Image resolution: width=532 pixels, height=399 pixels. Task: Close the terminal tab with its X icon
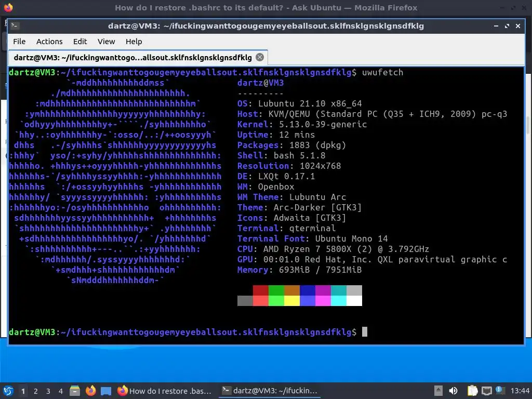[x=260, y=57]
